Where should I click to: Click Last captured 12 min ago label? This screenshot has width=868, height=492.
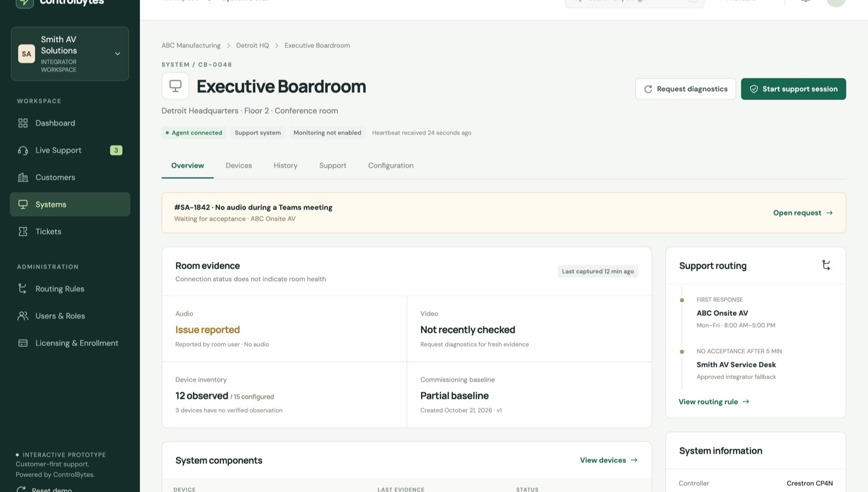point(598,271)
